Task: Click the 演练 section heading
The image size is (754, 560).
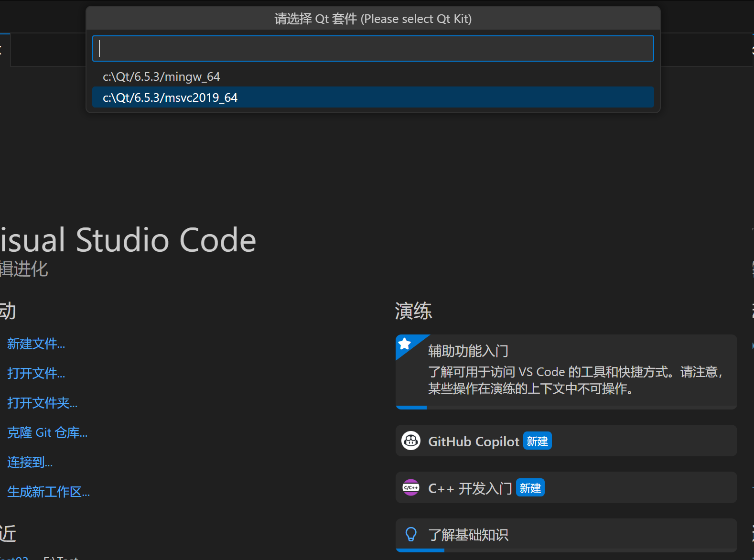Action: [x=413, y=311]
